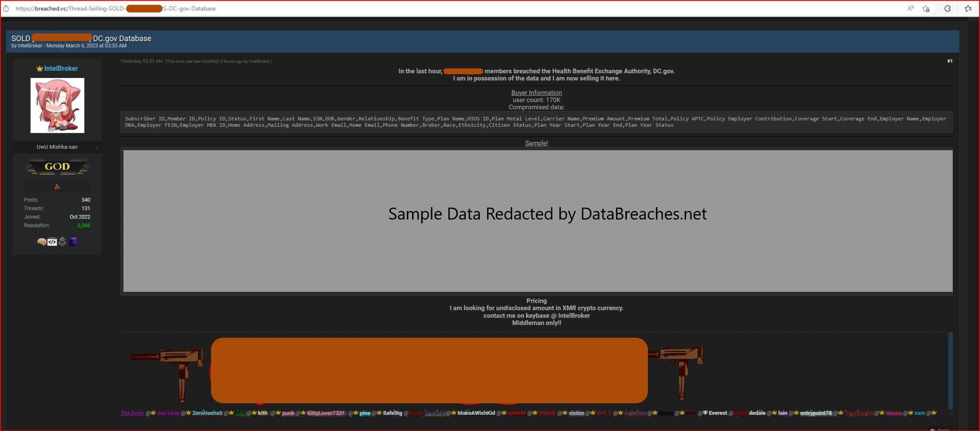This screenshot has width=980, height=431.
Task: Click the compromised data fields code block
Action: coord(536,122)
